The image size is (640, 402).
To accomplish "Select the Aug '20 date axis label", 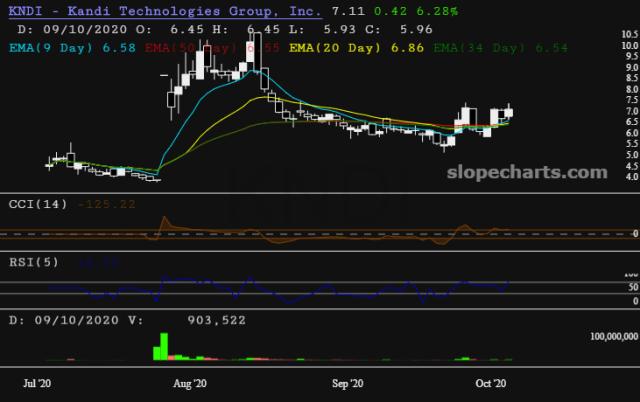I will pyautogui.click(x=189, y=383).
